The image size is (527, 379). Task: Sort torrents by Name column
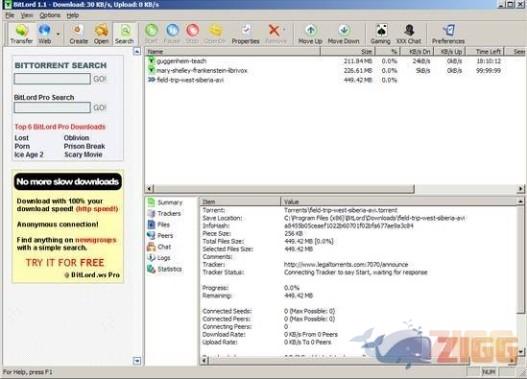click(x=233, y=51)
